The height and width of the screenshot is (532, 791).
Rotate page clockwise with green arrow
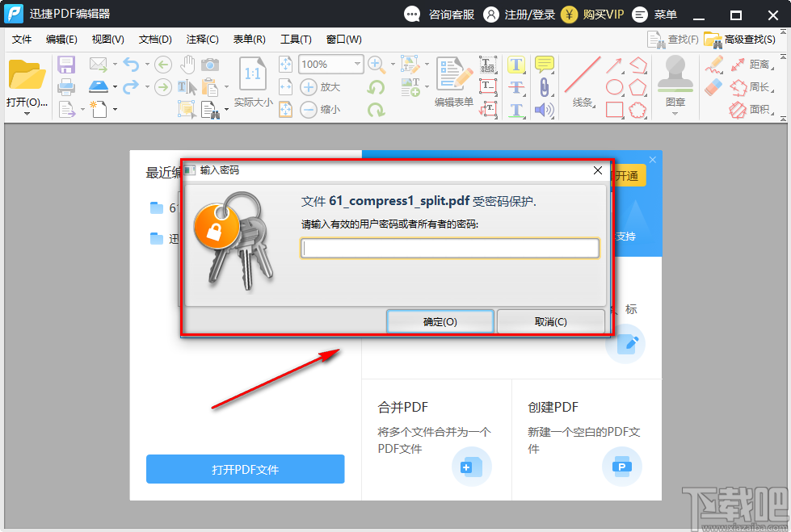pyautogui.click(x=376, y=110)
